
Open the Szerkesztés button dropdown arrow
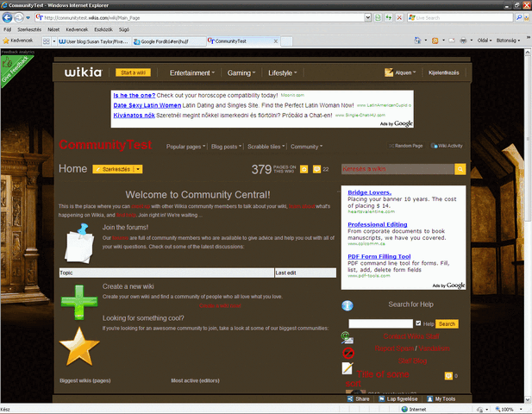[x=138, y=169]
